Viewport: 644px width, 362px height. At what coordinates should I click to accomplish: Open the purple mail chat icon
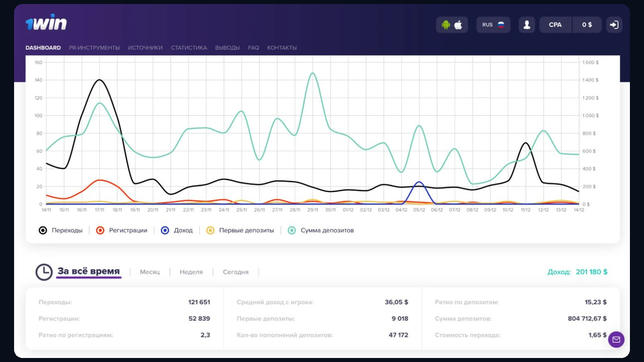click(x=616, y=339)
